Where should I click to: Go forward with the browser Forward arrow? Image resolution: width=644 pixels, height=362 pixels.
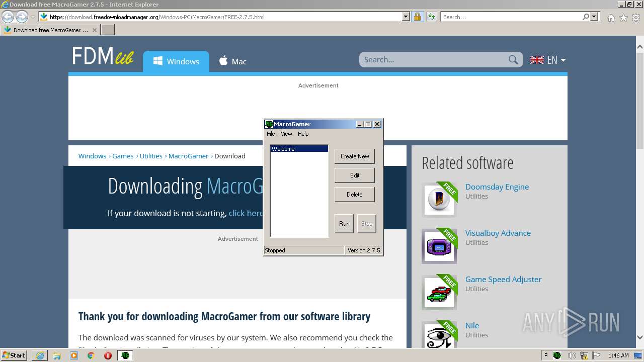point(22,17)
